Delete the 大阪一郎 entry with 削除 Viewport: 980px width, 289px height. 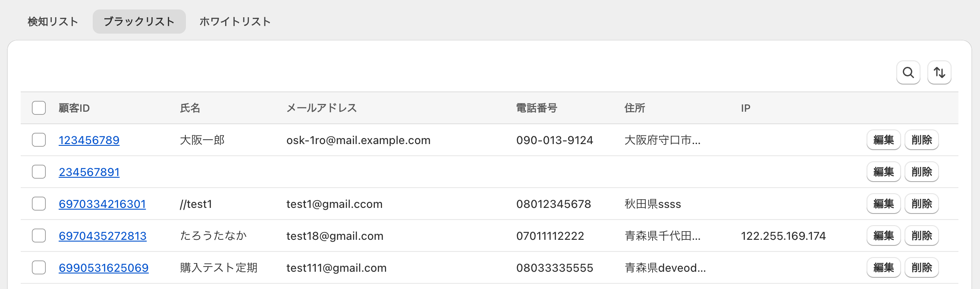pyautogui.click(x=921, y=140)
